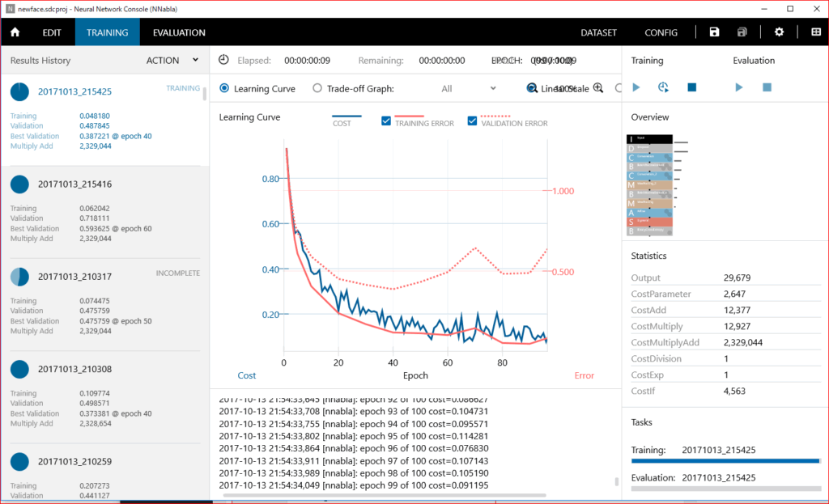Click the CostAdd value 12,377
The image size is (829, 504).
(737, 310)
